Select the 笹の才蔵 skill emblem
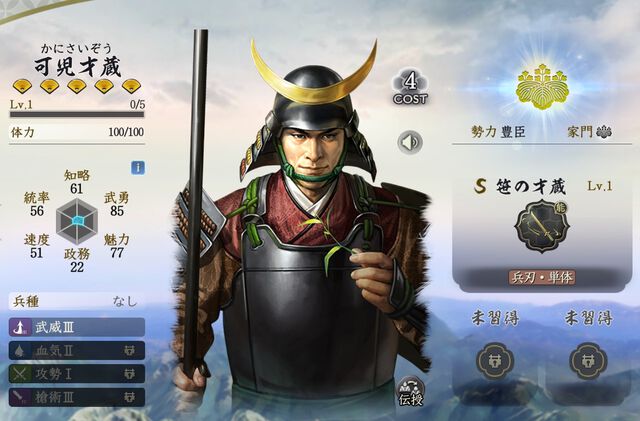The height and width of the screenshot is (421, 640). pyautogui.click(x=542, y=226)
